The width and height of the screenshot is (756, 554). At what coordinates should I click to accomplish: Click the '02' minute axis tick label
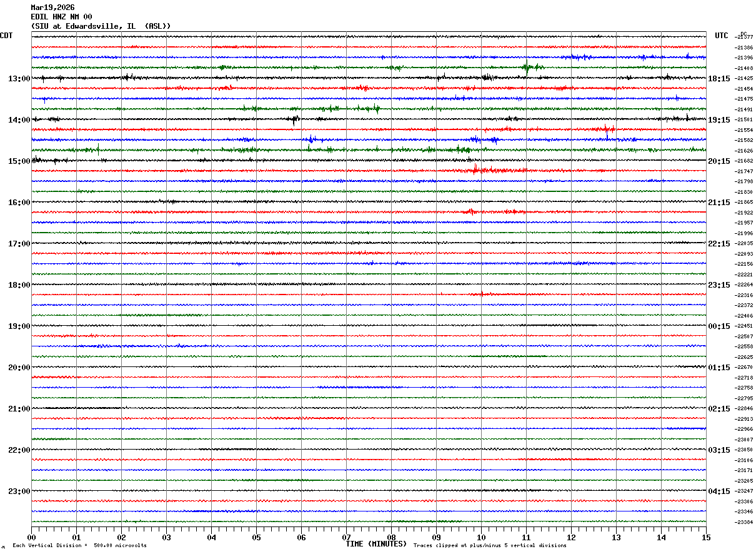(121, 537)
